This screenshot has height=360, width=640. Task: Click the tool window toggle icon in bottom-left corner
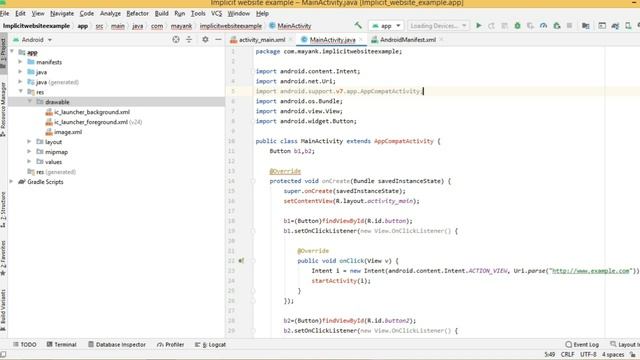[3, 354]
